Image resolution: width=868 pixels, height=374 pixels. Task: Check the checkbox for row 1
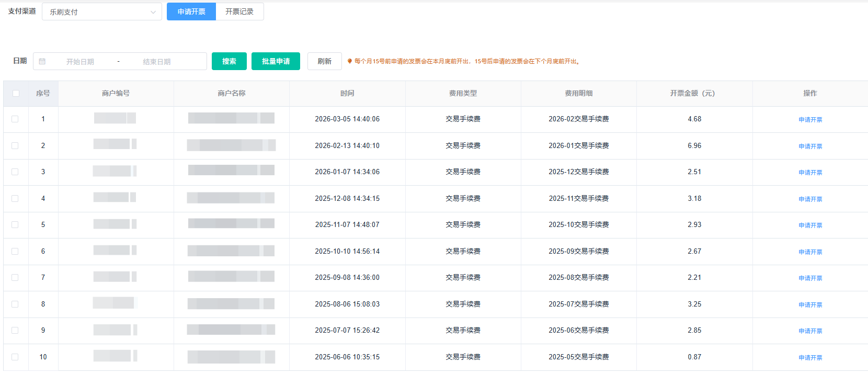point(15,119)
